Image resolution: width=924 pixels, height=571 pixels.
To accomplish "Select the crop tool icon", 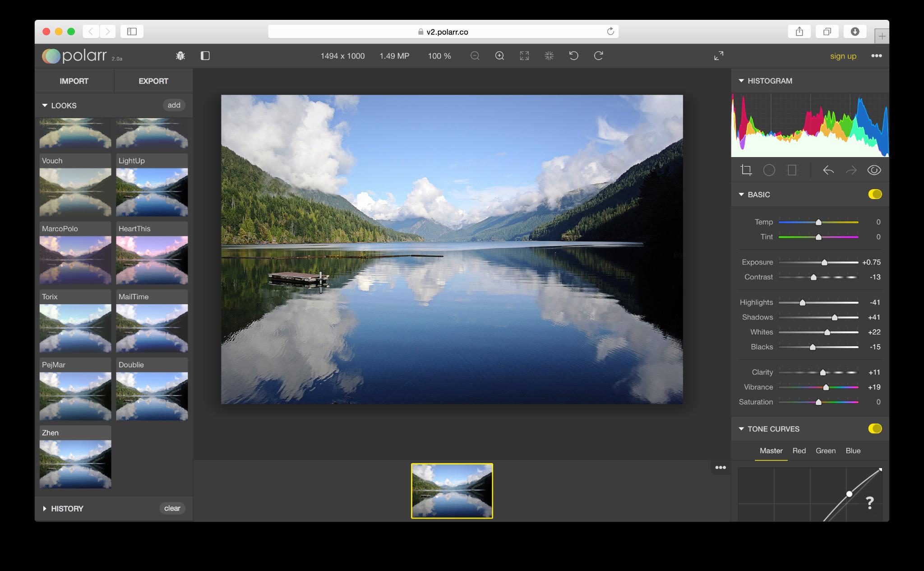I will 746,170.
